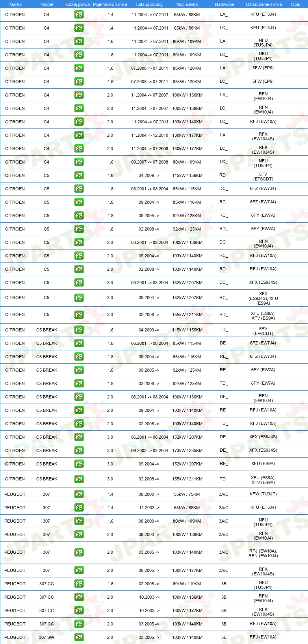308x644 pixels.
Task: Select the 80kW / 110KM power cell
Action: (x=187, y=584)
